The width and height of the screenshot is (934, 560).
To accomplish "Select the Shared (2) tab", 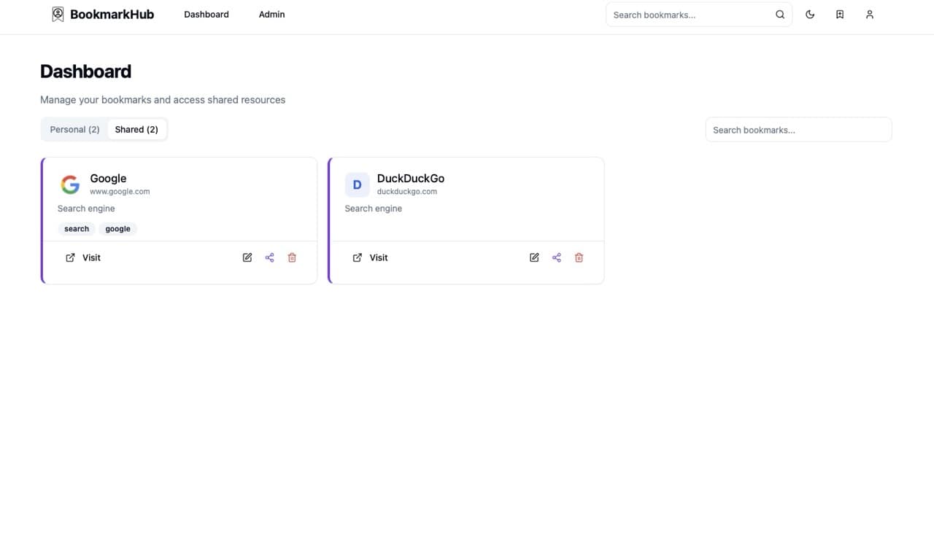I will 136,130.
